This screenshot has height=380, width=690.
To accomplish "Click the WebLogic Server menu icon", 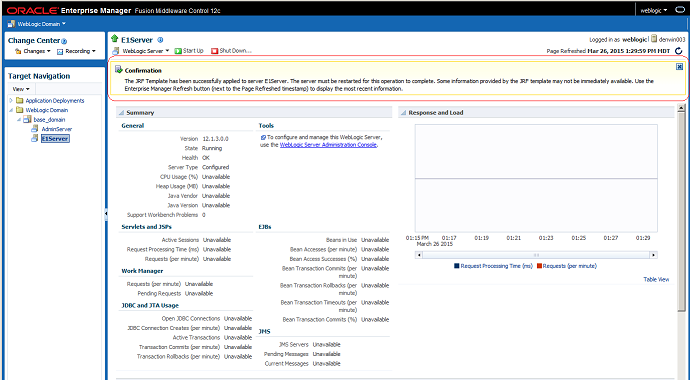I will pos(116,51).
